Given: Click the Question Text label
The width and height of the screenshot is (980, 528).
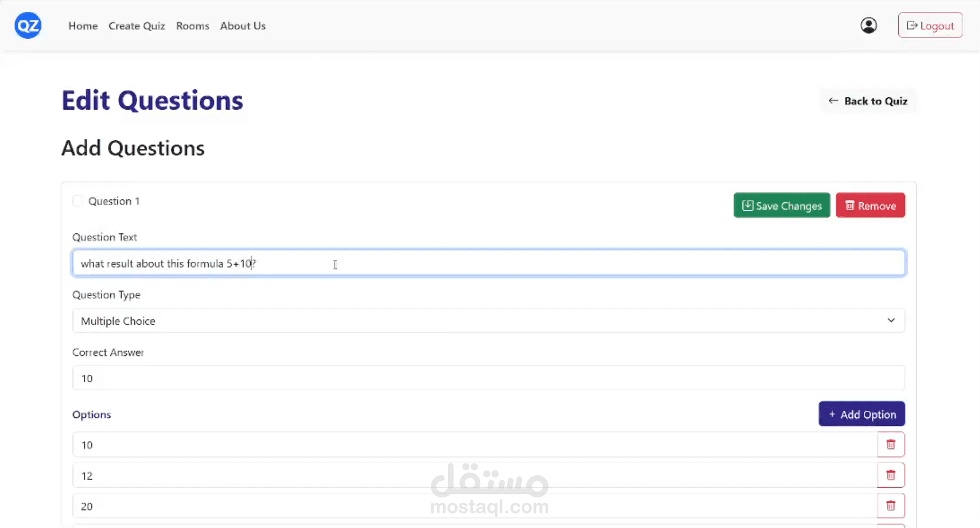Looking at the screenshot, I should point(105,237).
